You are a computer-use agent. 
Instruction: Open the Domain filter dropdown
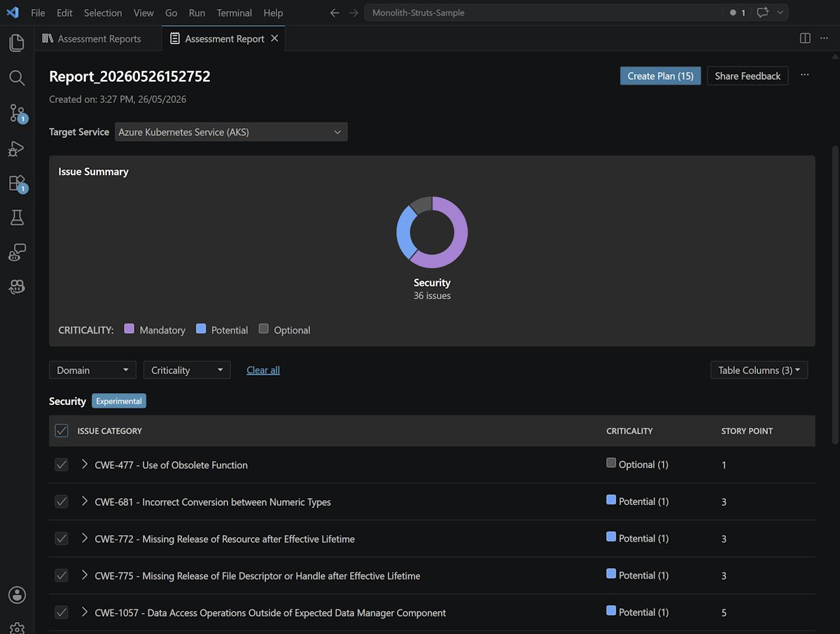point(92,370)
